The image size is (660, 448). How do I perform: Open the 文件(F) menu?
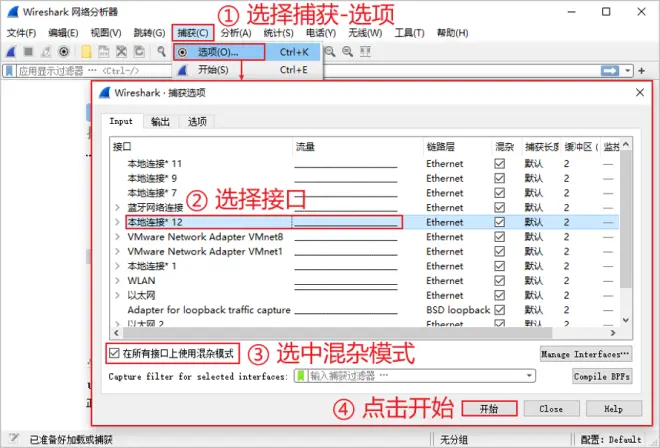click(x=21, y=33)
